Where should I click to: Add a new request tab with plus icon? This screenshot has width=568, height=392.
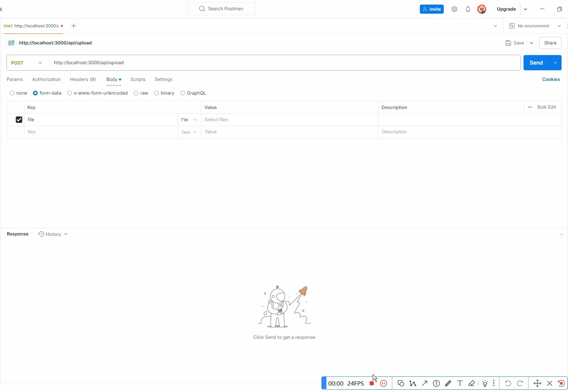[74, 26]
